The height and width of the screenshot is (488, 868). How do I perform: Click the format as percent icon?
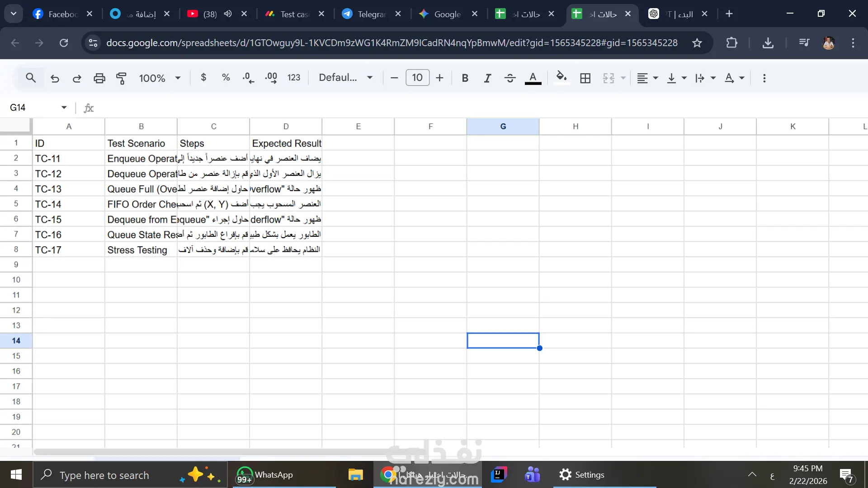point(226,78)
